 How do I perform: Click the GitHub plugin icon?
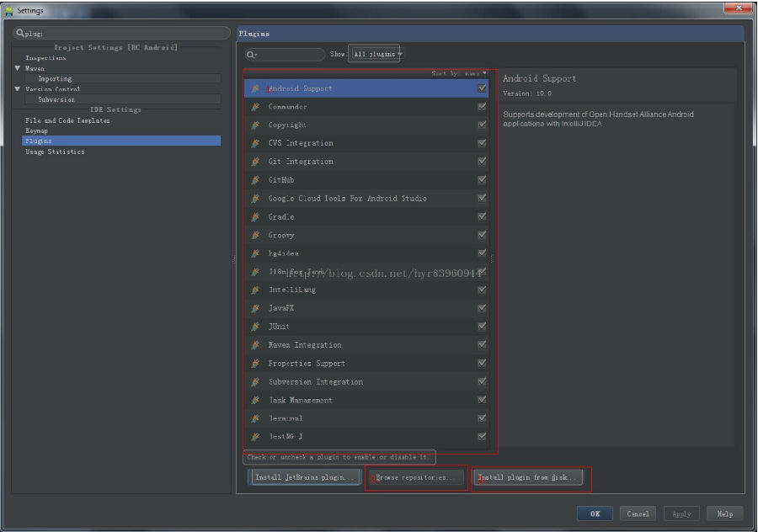[x=255, y=180]
